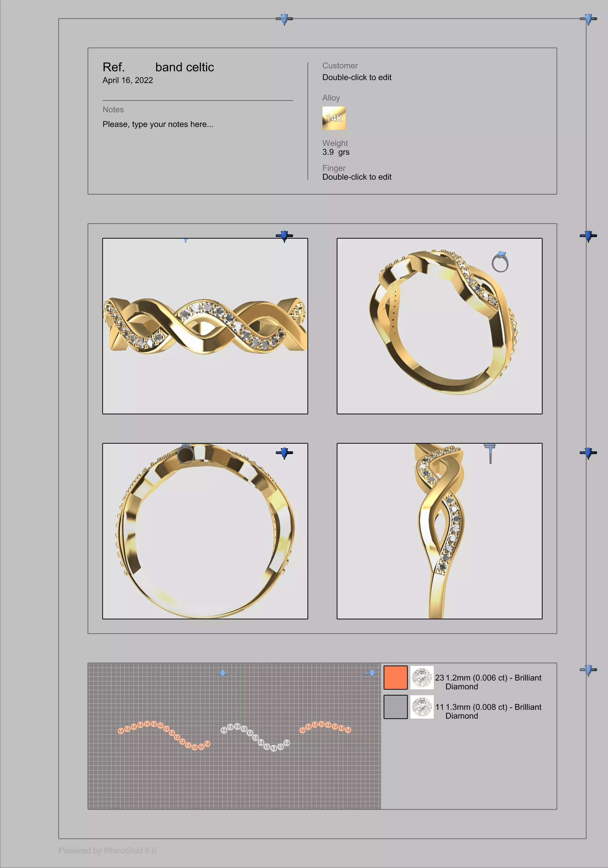Click the 'Ref.' label in the header
Image resolution: width=608 pixels, height=868 pixels.
113,67
